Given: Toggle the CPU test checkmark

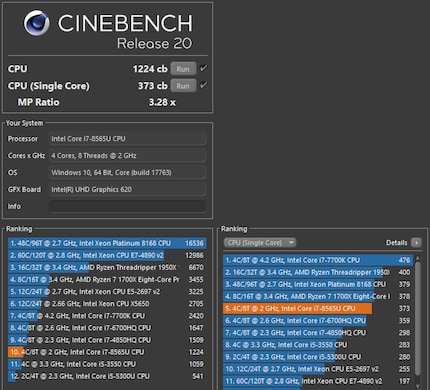Looking at the screenshot, I should [203, 68].
